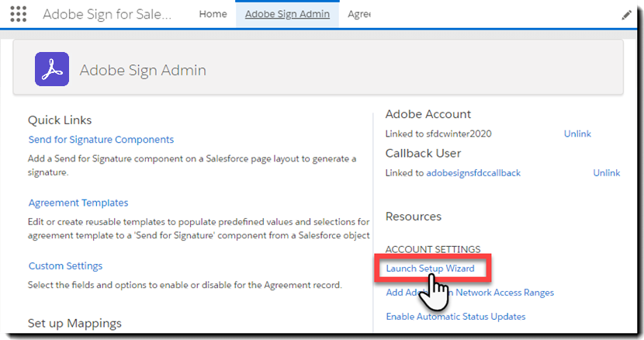Switch to the Home tab

pos(213,14)
